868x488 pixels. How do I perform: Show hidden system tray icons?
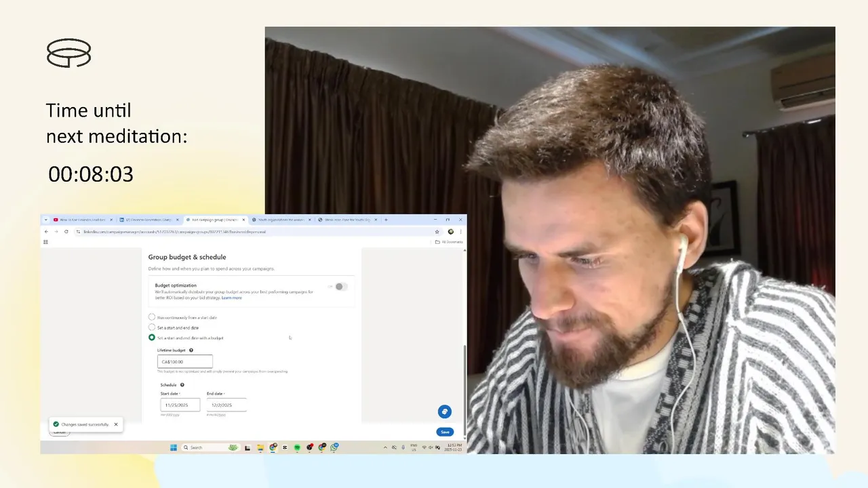click(x=385, y=447)
